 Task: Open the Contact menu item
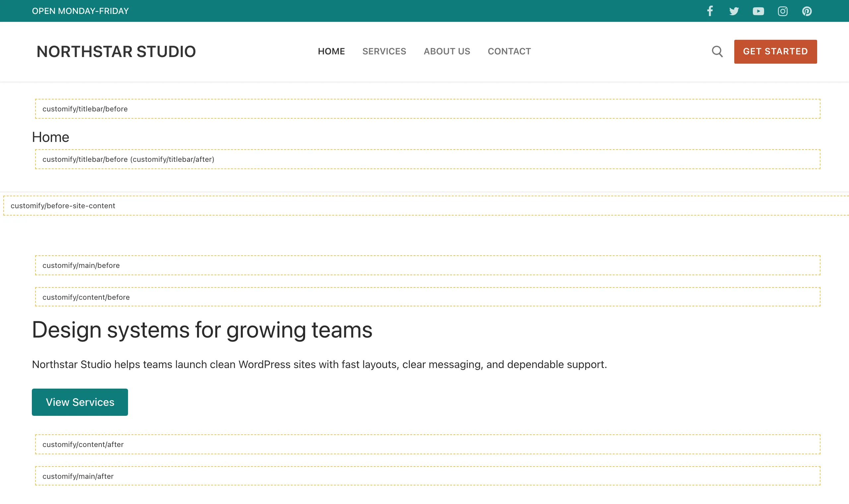pyautogui.click(x=509, y=51)
